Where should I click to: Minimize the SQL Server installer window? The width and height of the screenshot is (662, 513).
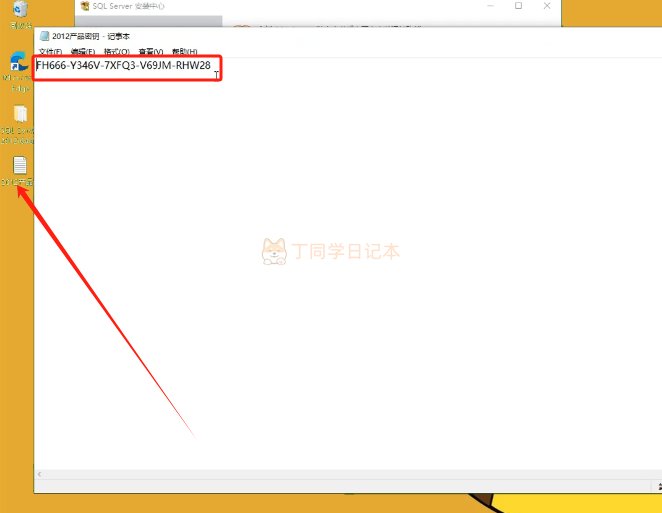point(491,6)
